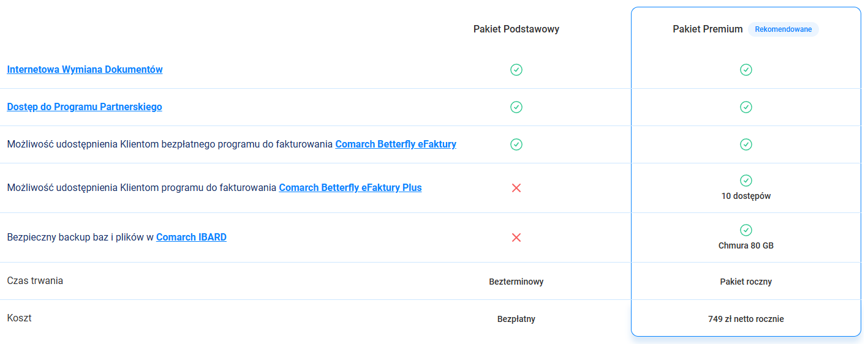Viewport: 868px width, 344px height.
Task: Select the Pakiet Premium column header
Action: coord(708,29)
